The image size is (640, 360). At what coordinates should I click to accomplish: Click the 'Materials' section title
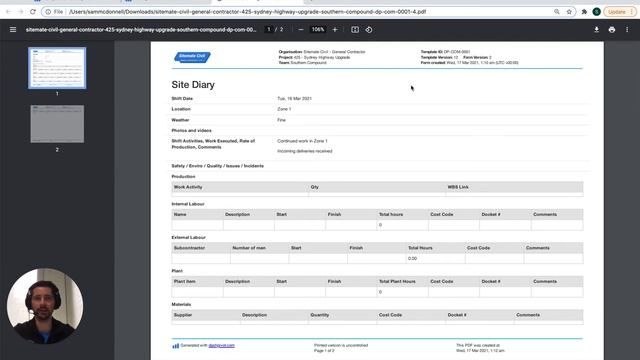coord(181,304)
